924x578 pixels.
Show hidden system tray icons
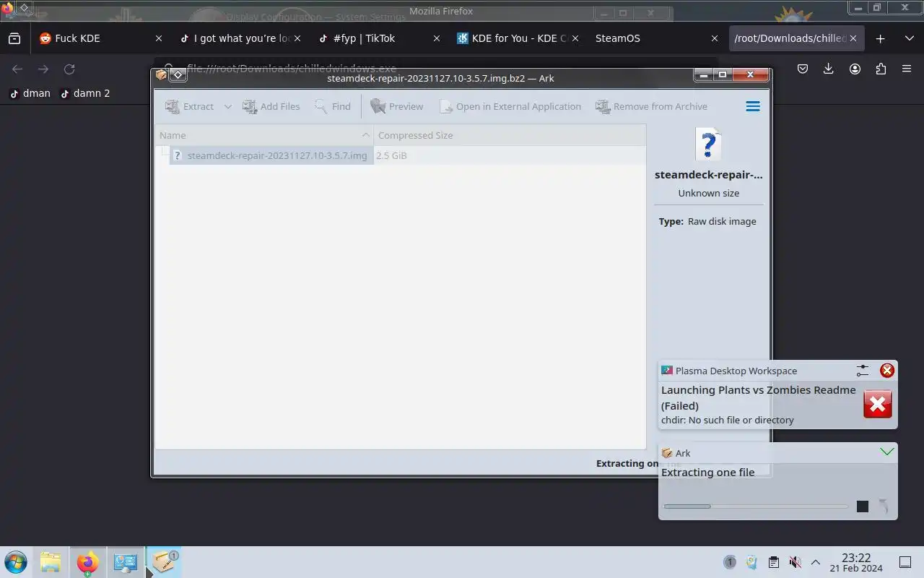tap(816, 562)
